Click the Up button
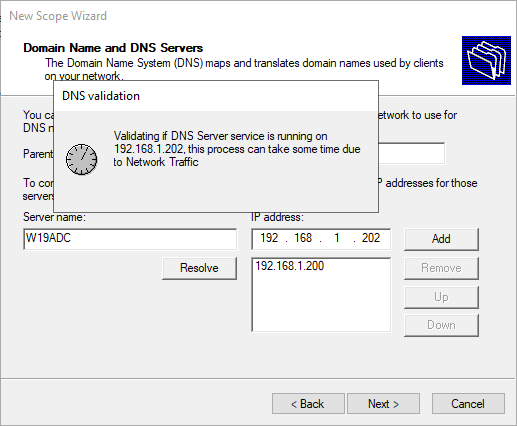This screenshot has height=426, width=517. 441,297
